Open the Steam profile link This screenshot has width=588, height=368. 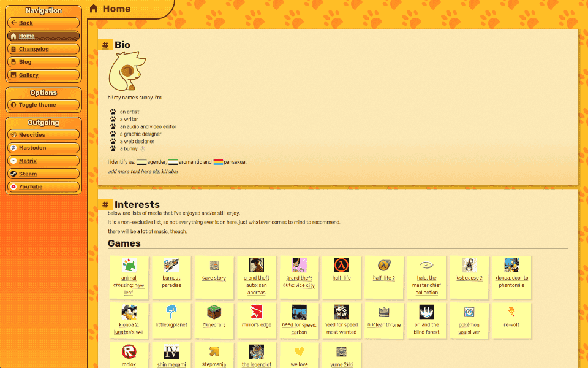pyautogui.click(x=43, y=174)
